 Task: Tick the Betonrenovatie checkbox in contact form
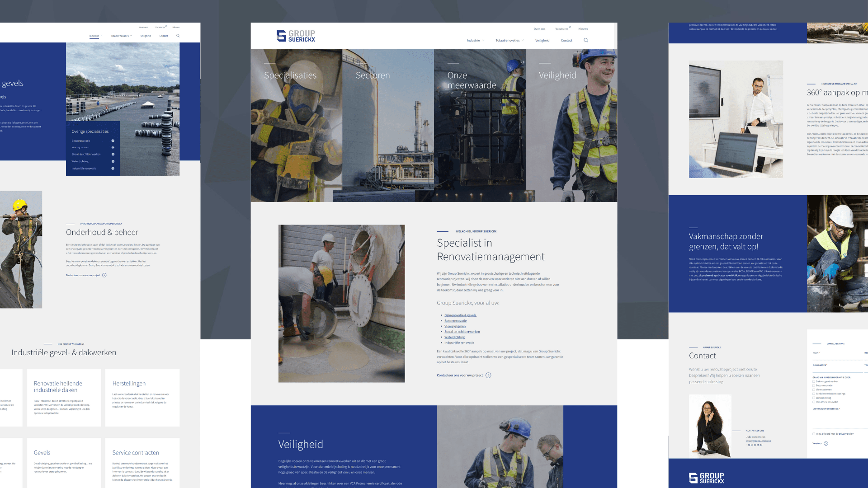pyautogui.click(x=814, y=385)
